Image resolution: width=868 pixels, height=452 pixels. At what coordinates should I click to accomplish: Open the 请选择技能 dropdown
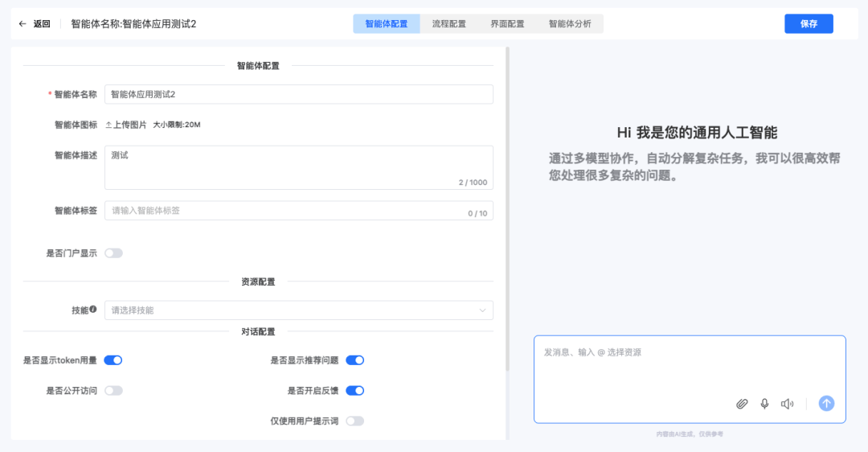[298, 310]
